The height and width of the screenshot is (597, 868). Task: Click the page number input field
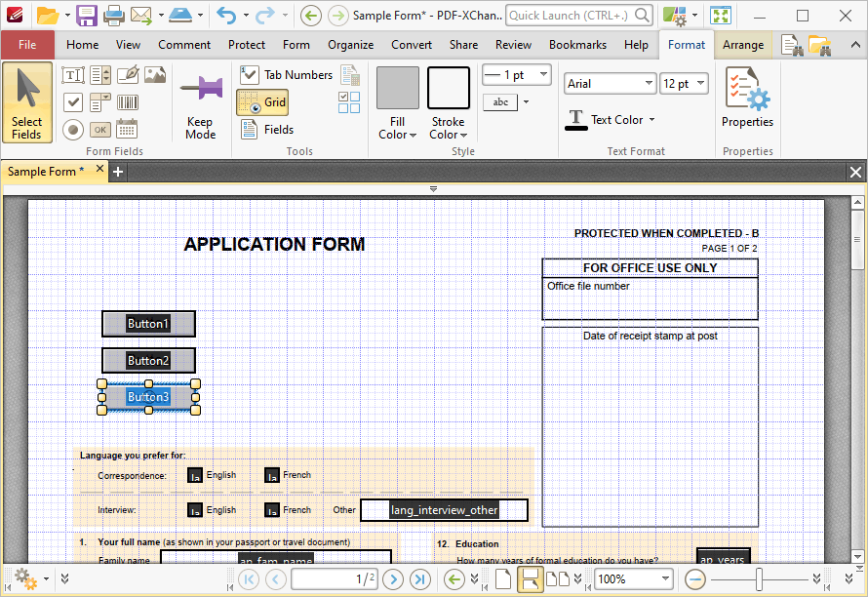[335, 579]
